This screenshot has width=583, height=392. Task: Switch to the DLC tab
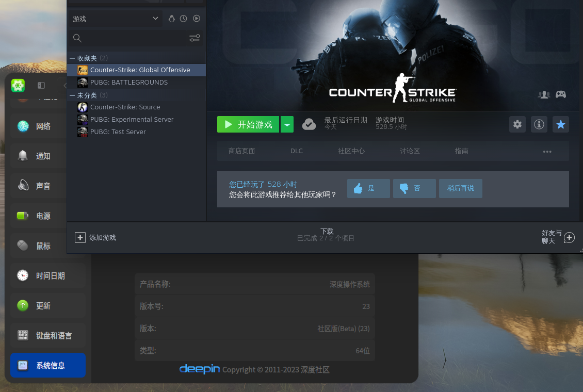(297, 151)
